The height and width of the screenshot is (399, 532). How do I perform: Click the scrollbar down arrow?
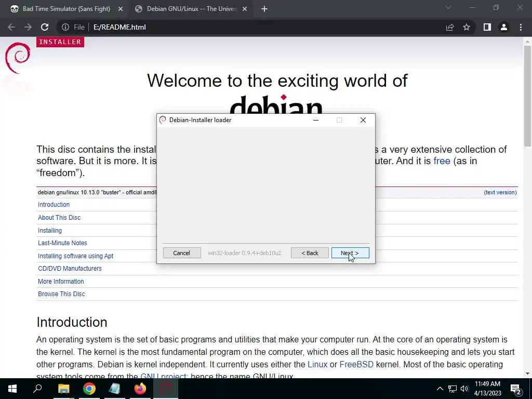[x=527, y=374]
